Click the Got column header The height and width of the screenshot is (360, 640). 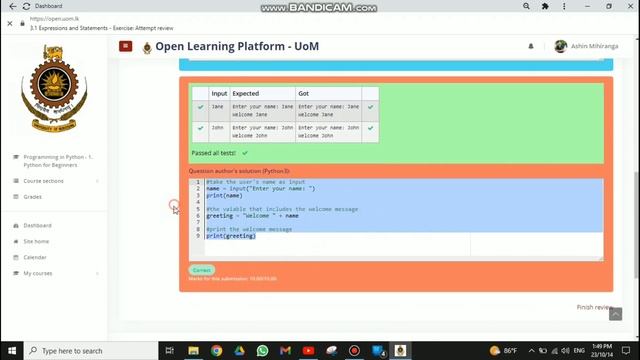[x=329, y=93]
